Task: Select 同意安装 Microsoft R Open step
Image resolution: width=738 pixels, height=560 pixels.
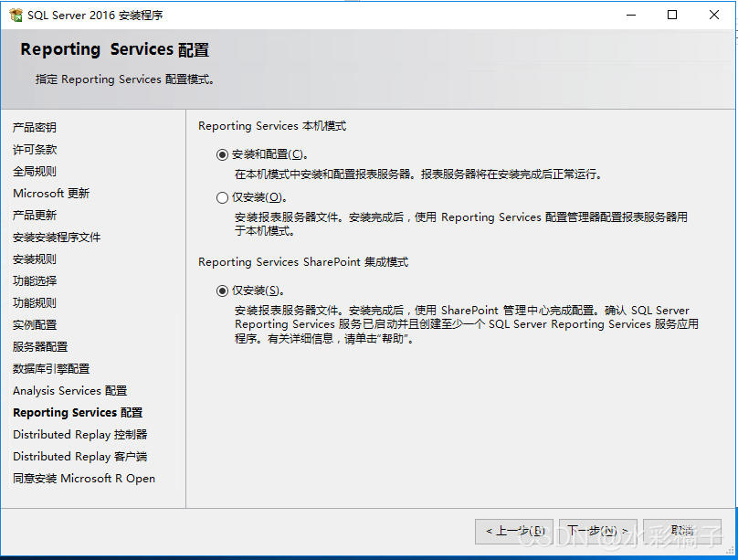Action: coord(84,478)
